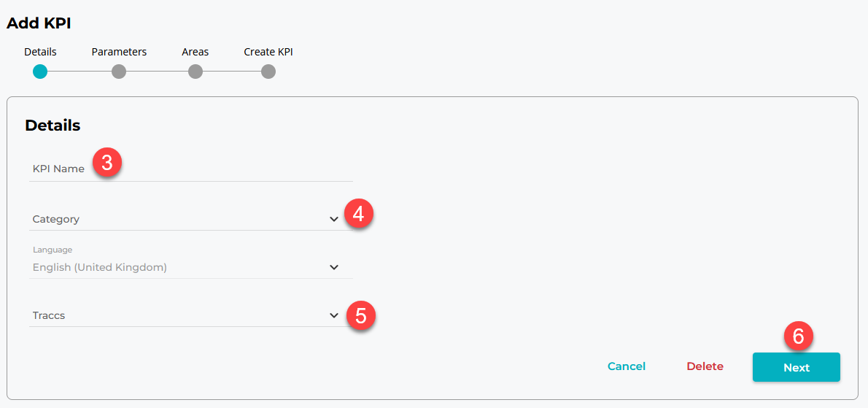Click the Cancel link
The height and width of the screenshot is (408, 868).
(x=627, y=366)
